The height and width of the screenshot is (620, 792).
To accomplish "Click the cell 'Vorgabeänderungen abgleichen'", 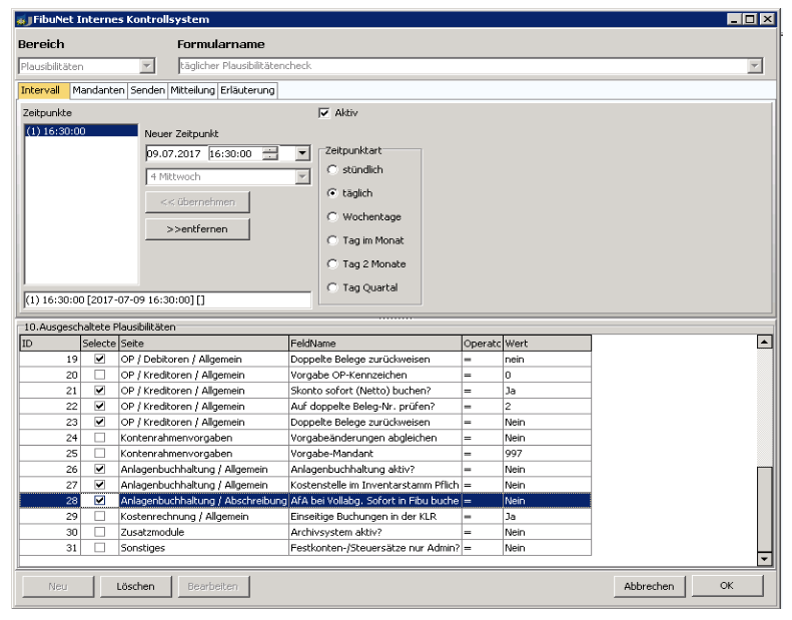I will coord(375,437).
